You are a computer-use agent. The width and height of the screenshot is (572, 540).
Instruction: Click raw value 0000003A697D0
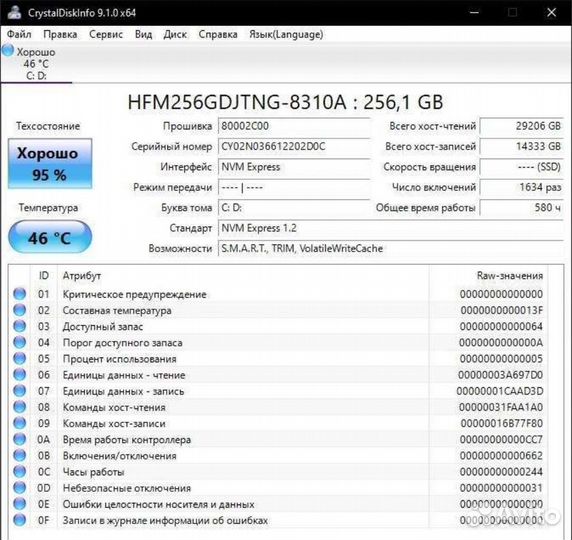500,375
